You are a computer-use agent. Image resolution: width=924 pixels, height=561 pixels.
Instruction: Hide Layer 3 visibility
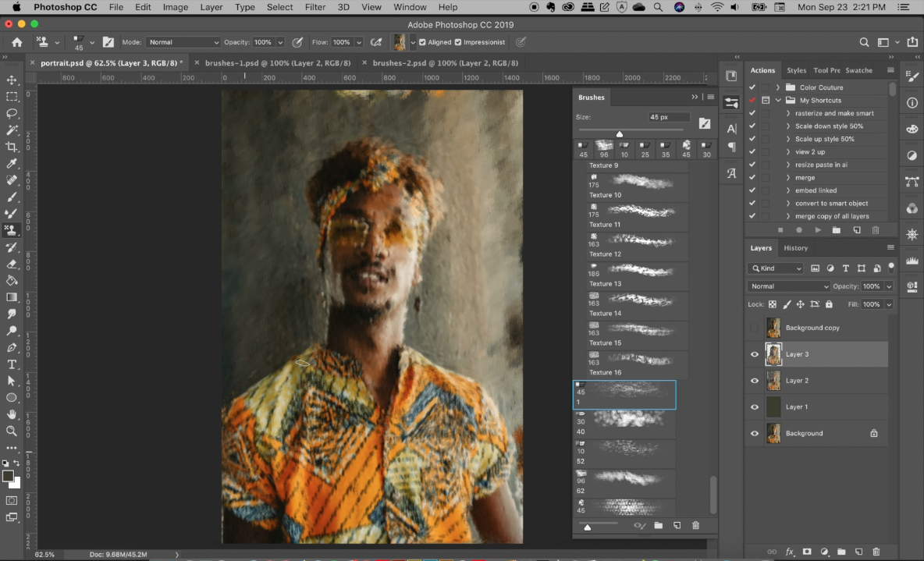click(755, 354)
